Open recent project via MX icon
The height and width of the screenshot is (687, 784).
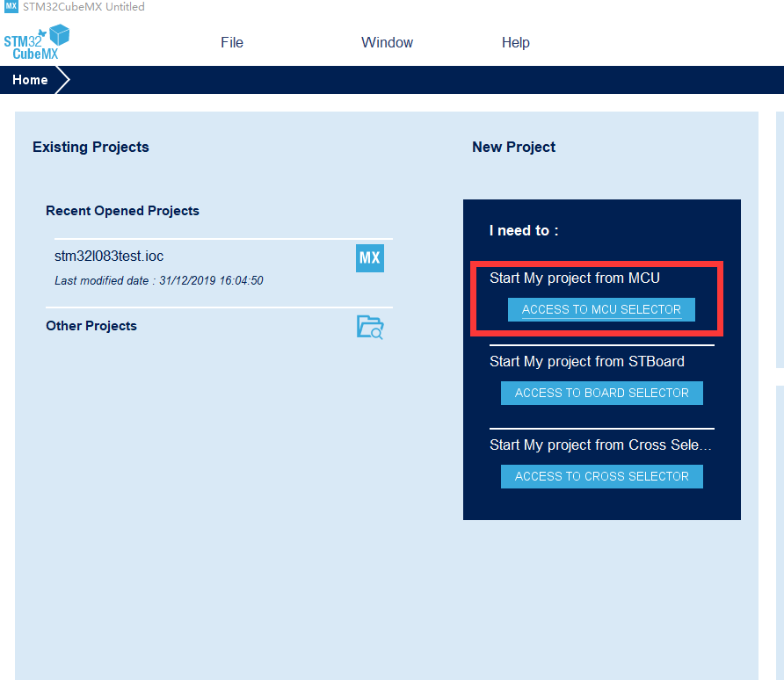[369, 257]
